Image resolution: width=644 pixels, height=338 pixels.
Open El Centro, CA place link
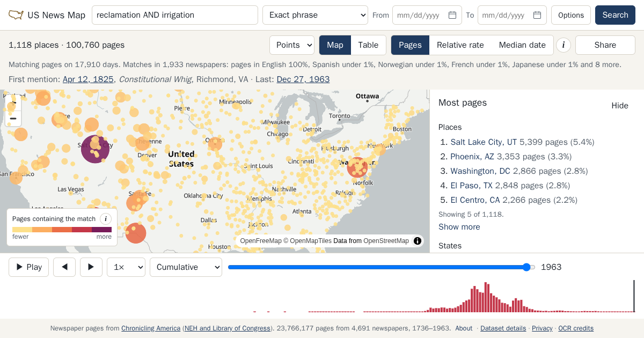tap(475, 200)
